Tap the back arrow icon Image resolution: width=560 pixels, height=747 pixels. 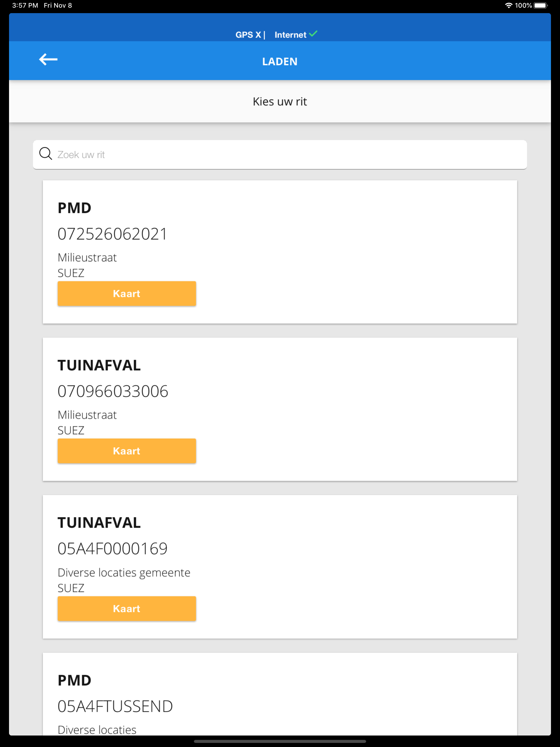coord(48,60)
